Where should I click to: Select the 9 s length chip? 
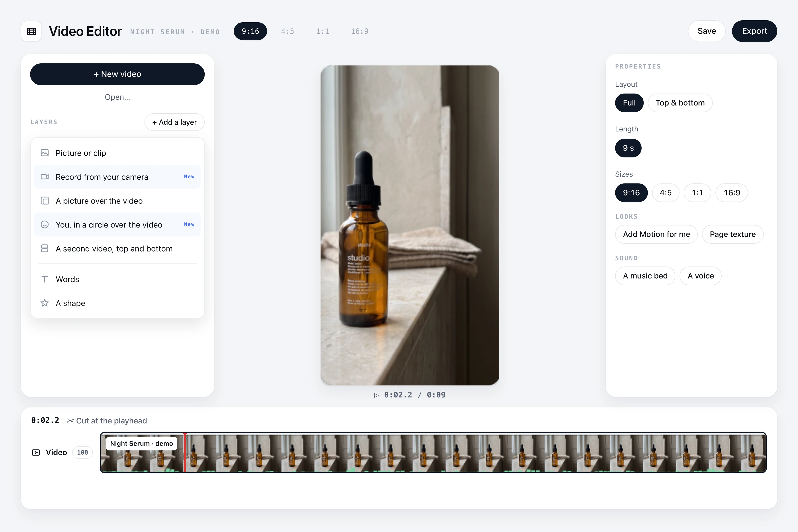pyautogui.click(x=628, y=148)
